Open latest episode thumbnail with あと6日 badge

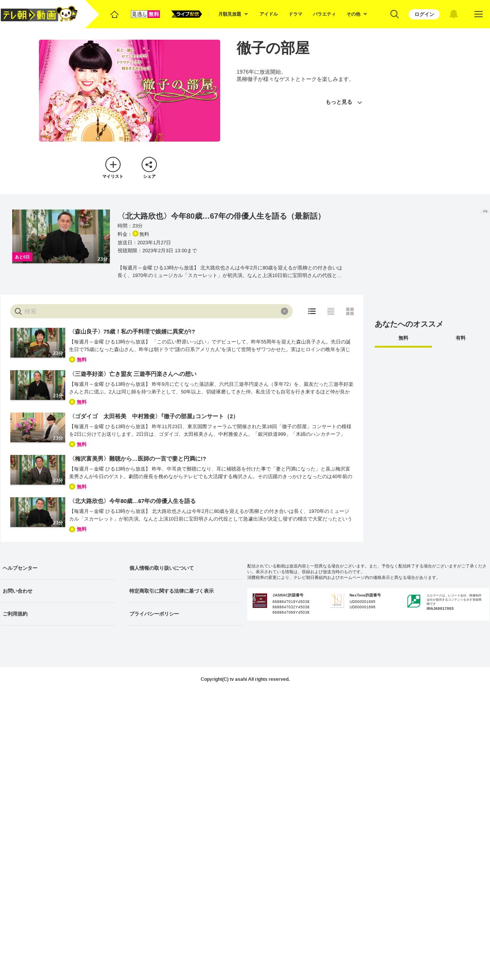point(61,236)
